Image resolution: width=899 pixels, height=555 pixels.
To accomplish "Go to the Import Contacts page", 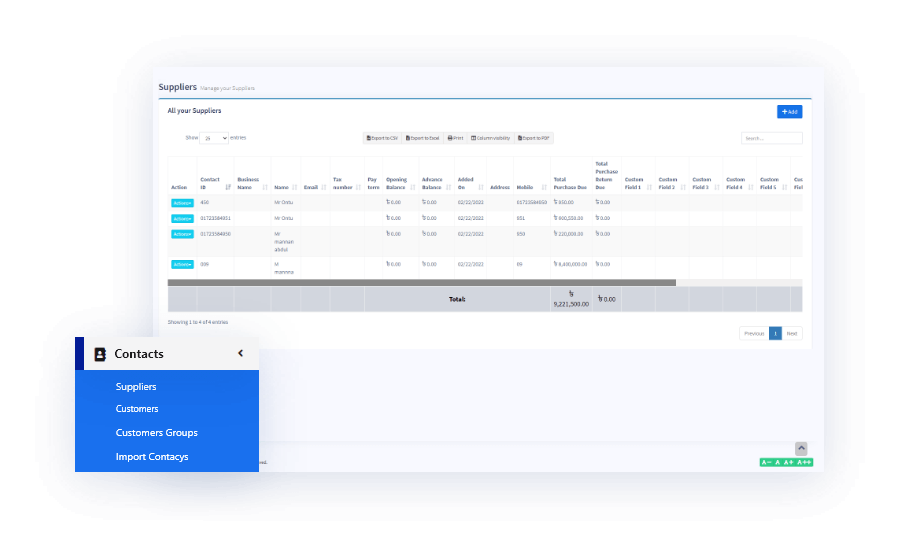I will (151, 457).
